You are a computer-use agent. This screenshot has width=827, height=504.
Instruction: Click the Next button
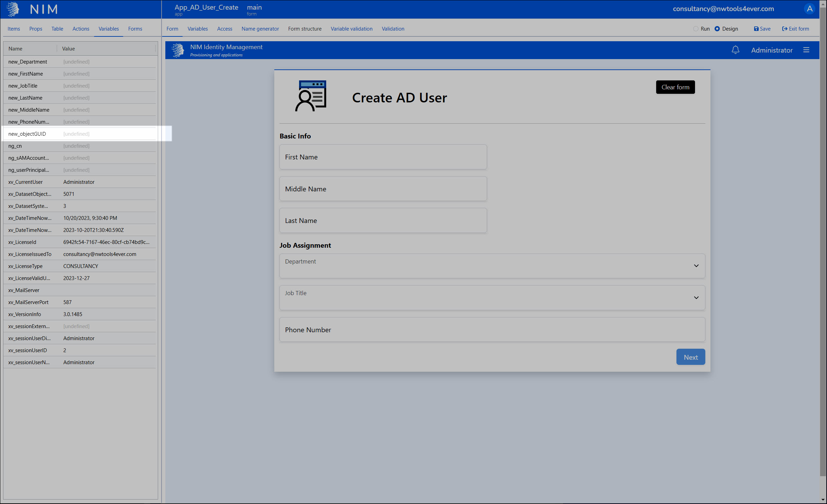tap(690, 357)
